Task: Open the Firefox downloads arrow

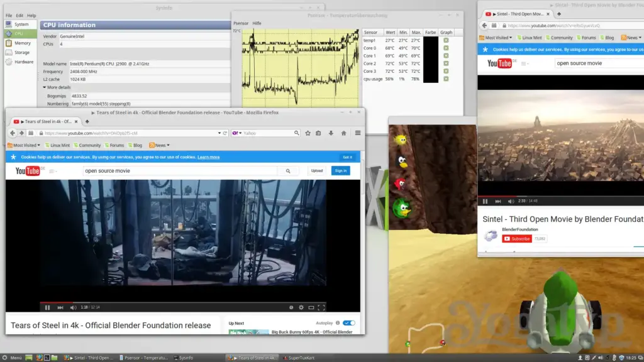Action: [x=331, y=133]
